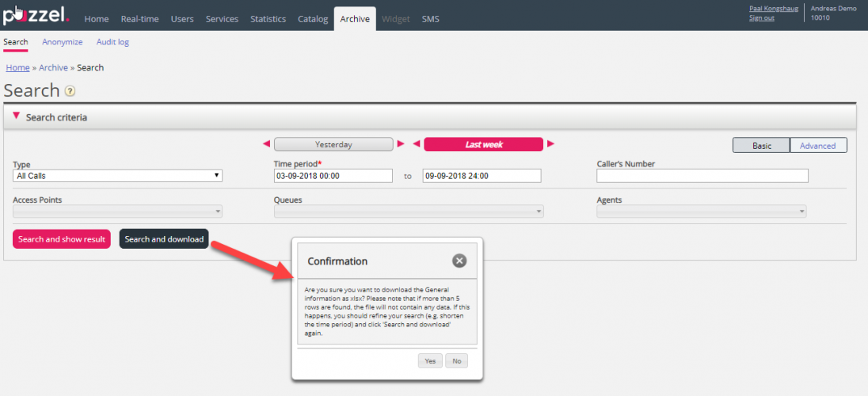The width and height of the screenshot is (868, 396).
Task: Switch to Advanced search mode
Action: [818, 145]
